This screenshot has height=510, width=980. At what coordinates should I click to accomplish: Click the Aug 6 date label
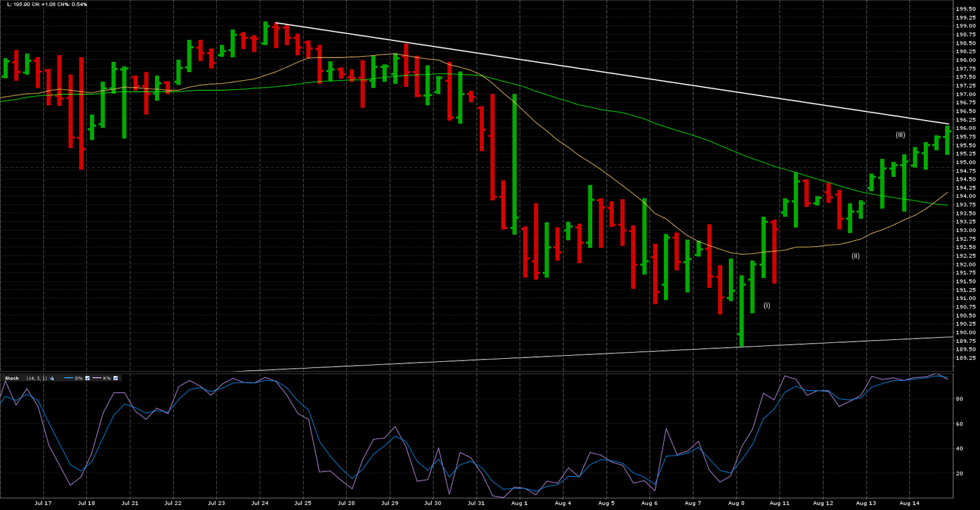click(x=649, y=503)
